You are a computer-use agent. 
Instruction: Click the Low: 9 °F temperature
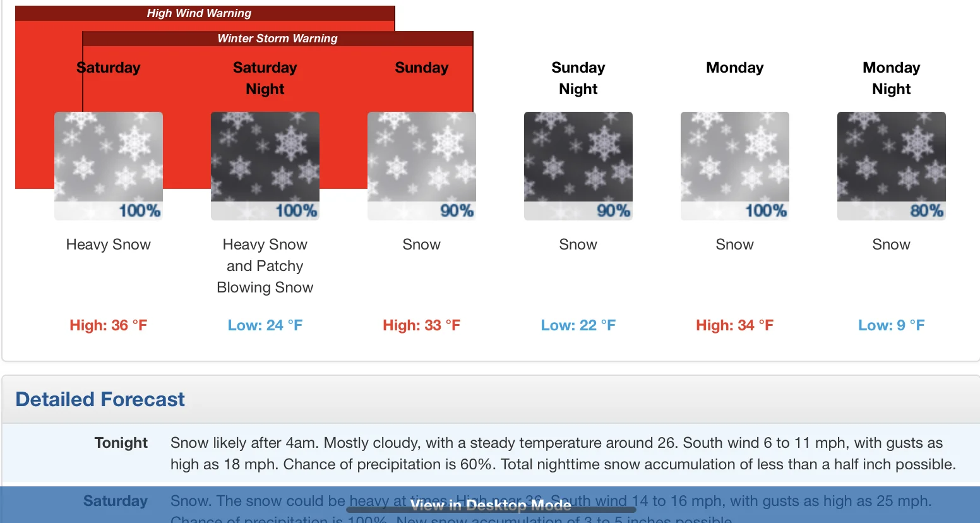892,325
